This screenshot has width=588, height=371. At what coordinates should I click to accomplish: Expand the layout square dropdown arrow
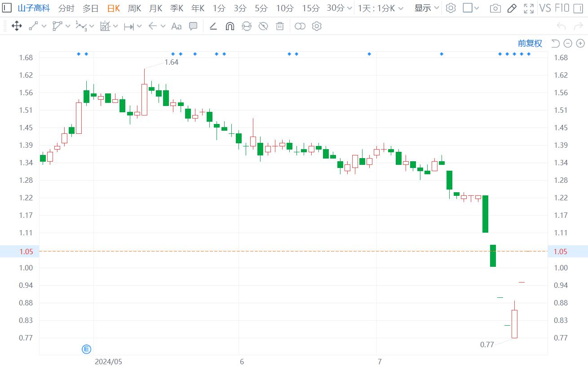[477, 9]
